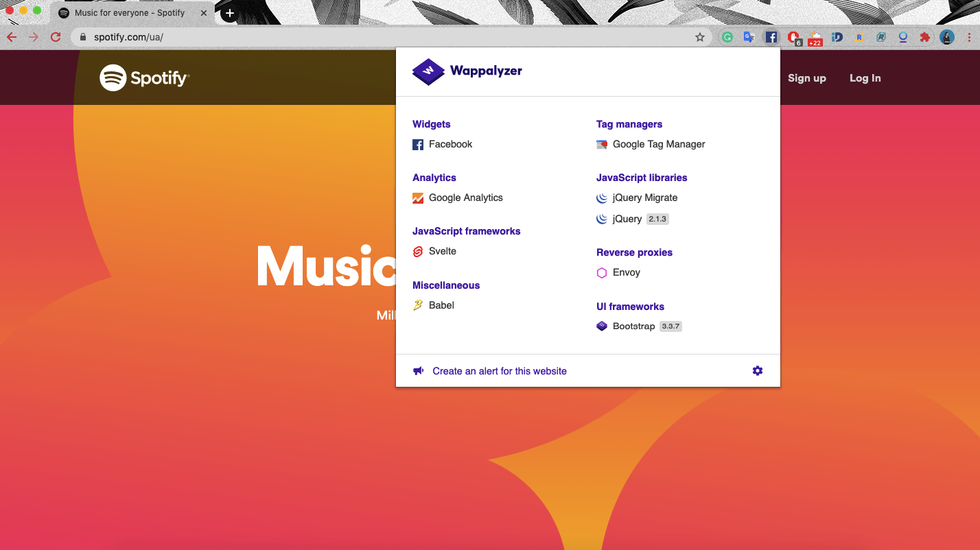Viewport: 980px width, 550px height.
Task: Open the iD extension icon
Action: click(837, 37)
